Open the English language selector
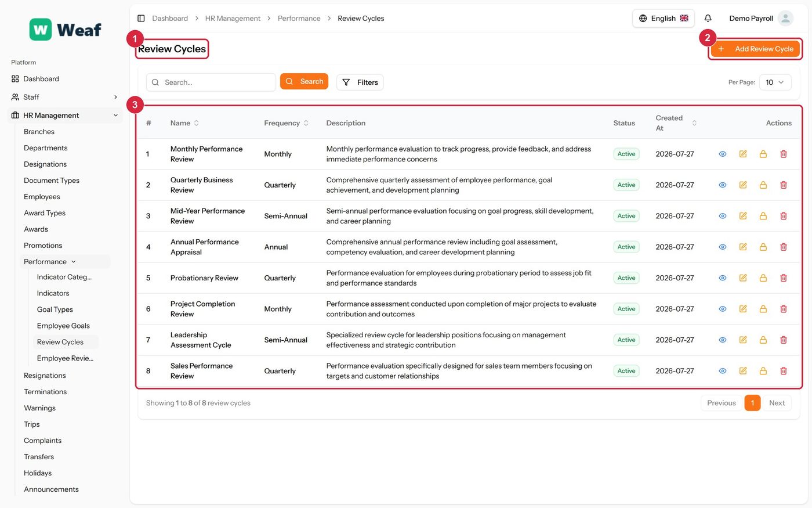Image resolution: width=812 pixels, height=508 pixels. [664, 19]
